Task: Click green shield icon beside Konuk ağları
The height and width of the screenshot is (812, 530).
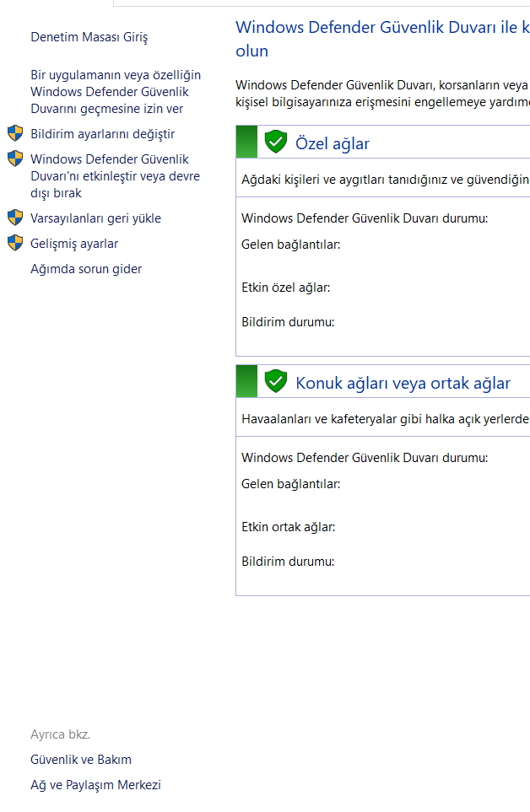Action: click(x=276, y=381)
